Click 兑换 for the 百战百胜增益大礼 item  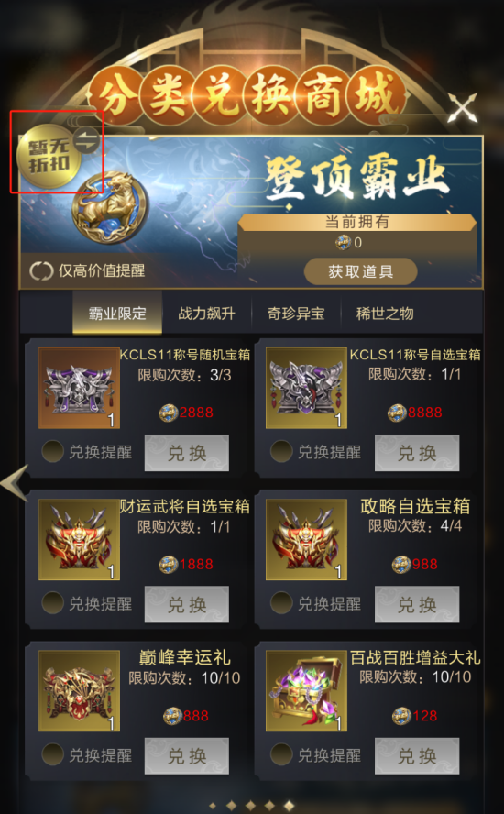pyautogui.click(x=417, y=756)
